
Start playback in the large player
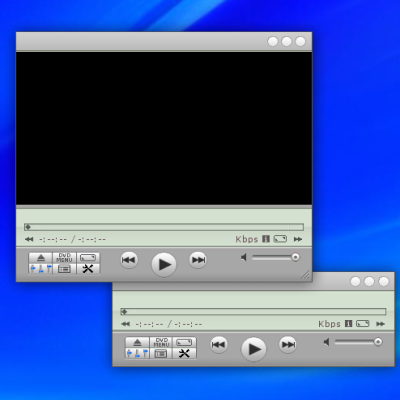coord(164,265)
